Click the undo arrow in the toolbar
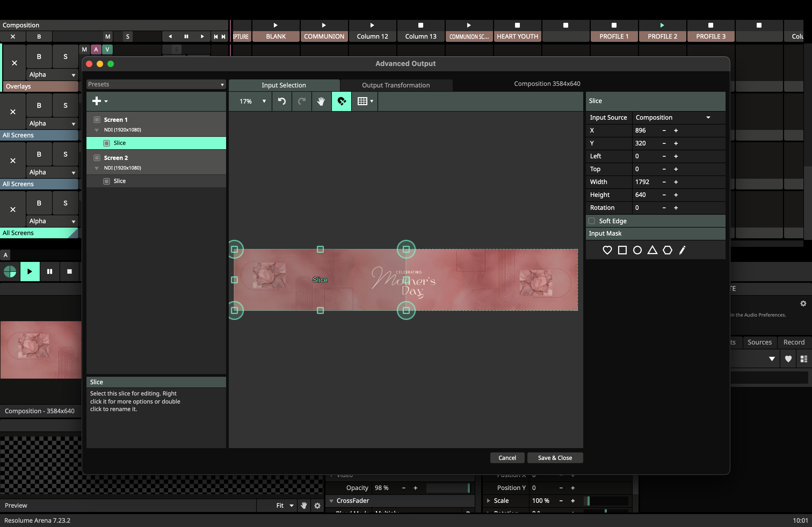 (282, 101)
